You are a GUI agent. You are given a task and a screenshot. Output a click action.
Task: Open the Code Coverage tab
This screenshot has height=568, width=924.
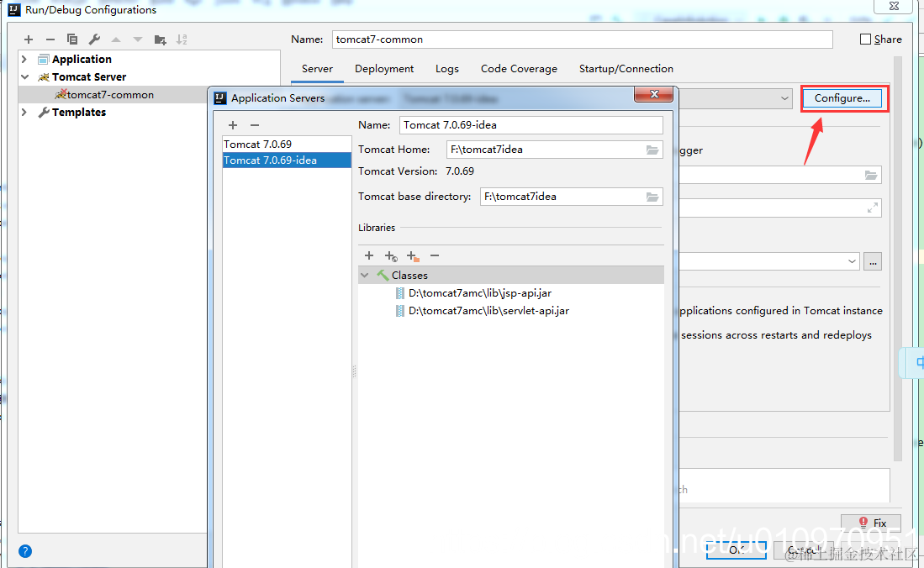519,69
